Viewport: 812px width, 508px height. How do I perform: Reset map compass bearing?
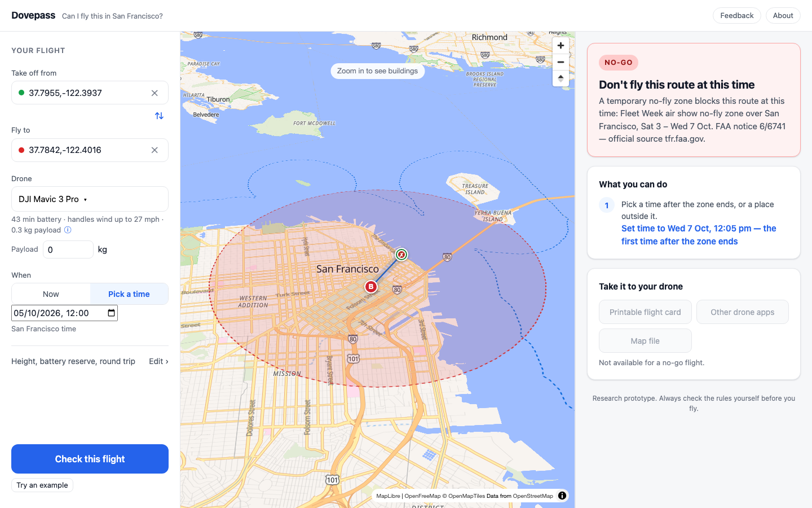(x=561, y=78)
